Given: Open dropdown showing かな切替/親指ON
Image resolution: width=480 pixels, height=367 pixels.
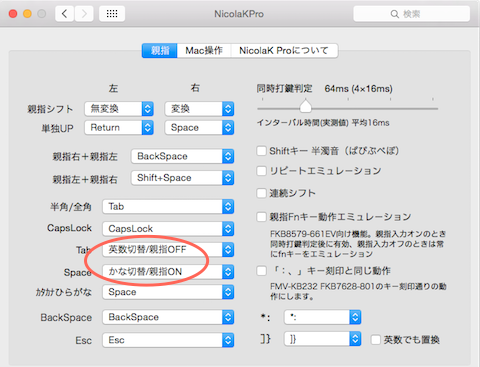Looking at the screenshot, I should (168, 272).
